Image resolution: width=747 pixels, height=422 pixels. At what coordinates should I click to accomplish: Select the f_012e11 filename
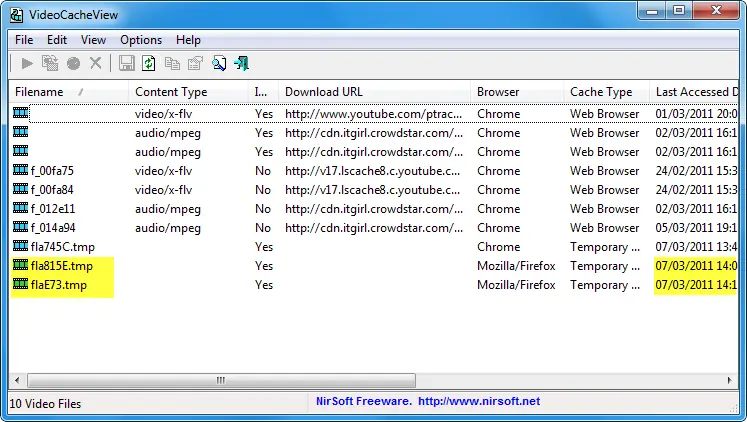[x=53, y=209]
